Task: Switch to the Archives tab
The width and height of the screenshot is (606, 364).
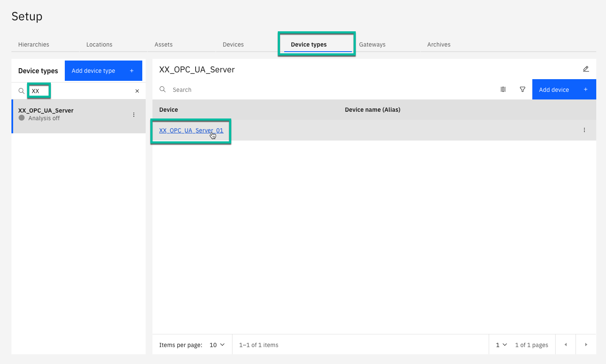Action: (x=439, y=44)
